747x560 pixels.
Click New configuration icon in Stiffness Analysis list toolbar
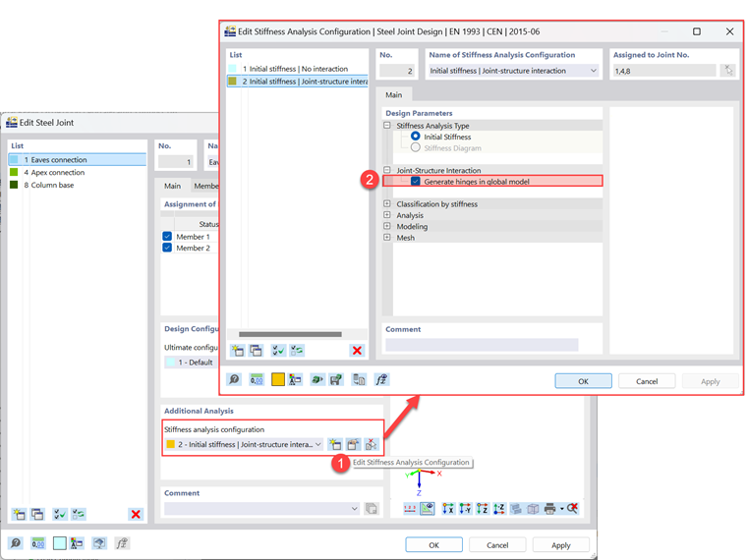click(237, 351)
